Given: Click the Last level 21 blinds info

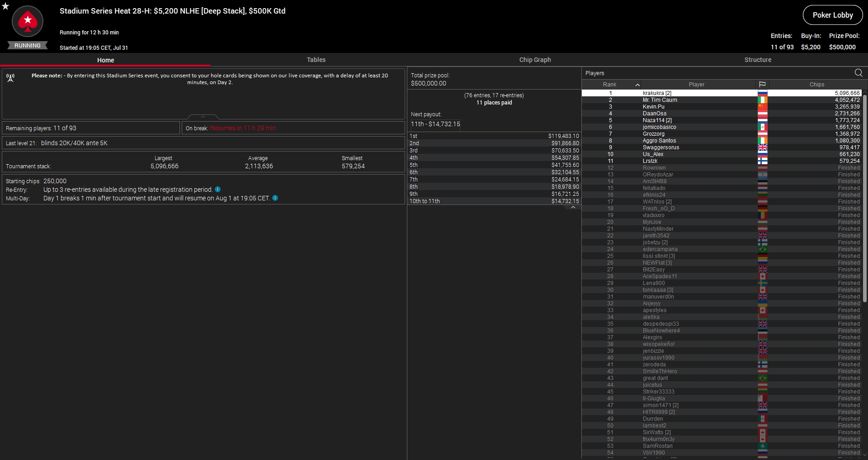Looking at the screenshot, I should (203, 143).
